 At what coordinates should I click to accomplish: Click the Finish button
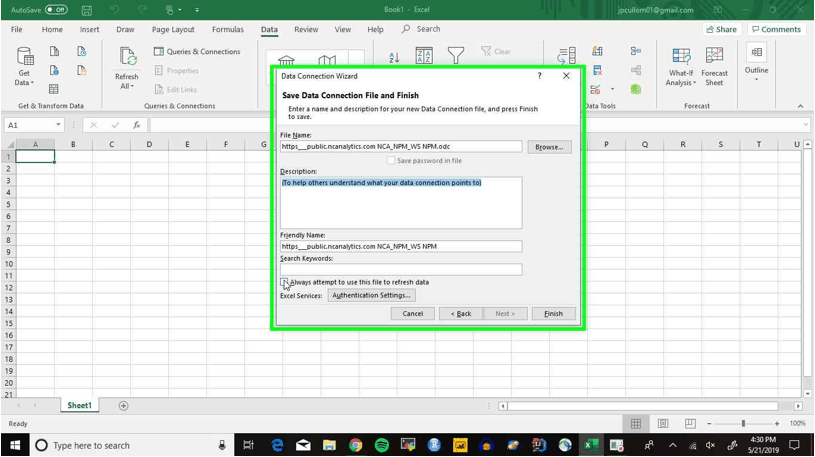(554, 314)
